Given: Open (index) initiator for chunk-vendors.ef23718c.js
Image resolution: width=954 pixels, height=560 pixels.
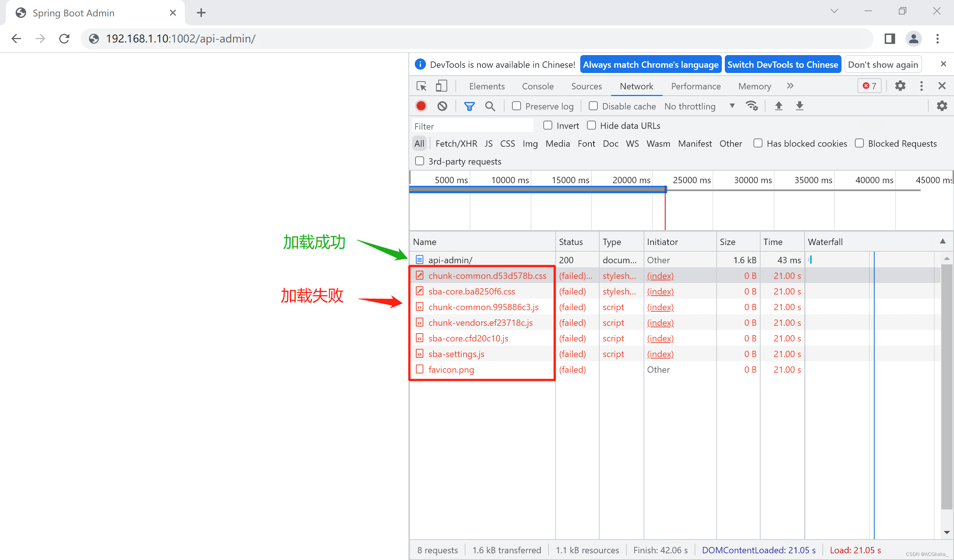Looking at the screenshot, I should pos(660,323).
